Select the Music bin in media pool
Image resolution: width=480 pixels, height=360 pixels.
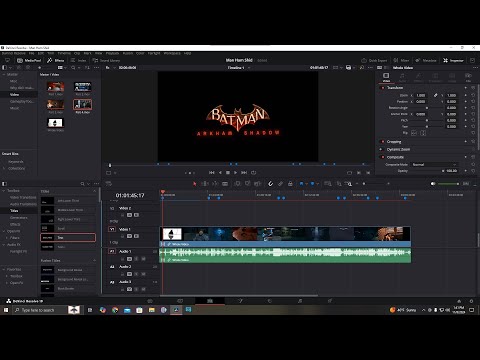(x=14, y=108)
